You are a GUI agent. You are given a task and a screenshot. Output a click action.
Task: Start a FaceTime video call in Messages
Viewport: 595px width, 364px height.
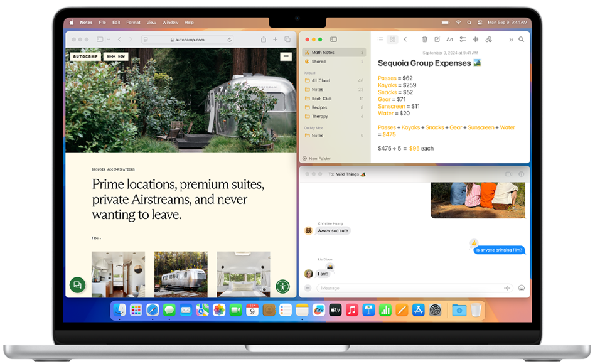[508, 174]
